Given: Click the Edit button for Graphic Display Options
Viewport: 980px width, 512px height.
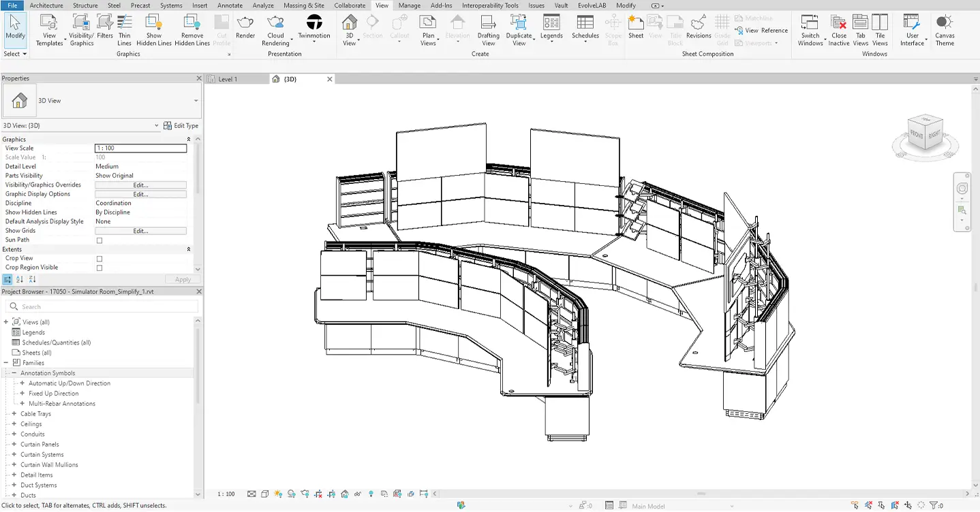Looking at the screenshot, I should [140, 193].
